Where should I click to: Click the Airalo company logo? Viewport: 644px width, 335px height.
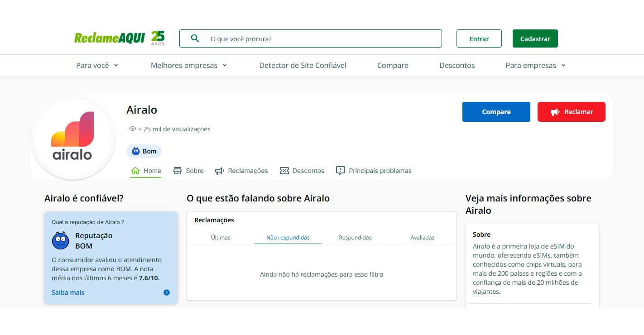(72, 136)
